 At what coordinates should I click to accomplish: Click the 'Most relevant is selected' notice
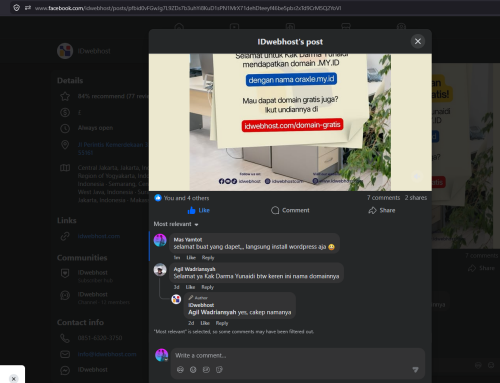(233, 332)
